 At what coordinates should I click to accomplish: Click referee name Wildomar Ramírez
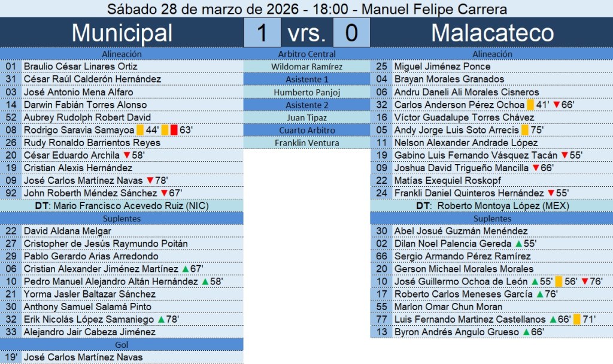pyautogui.click(x=307, y=66)
